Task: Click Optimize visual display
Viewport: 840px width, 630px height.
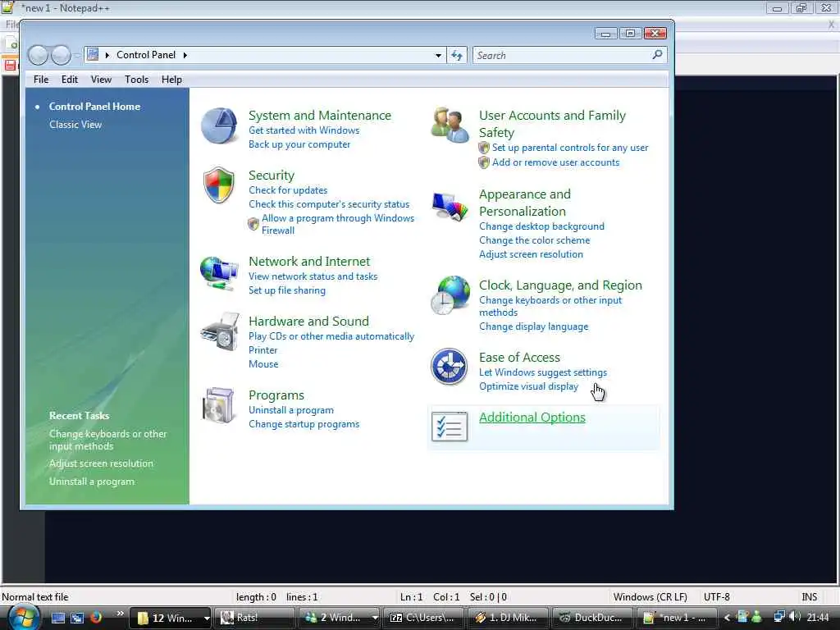Action: [529, 386]
